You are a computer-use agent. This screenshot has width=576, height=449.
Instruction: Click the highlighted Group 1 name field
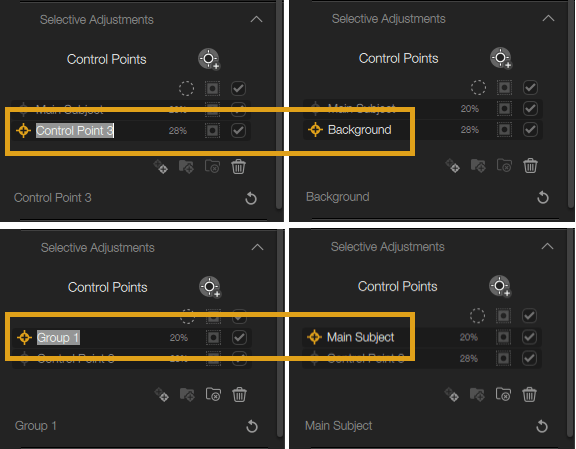pyautogui.click(x=58, y=338)
